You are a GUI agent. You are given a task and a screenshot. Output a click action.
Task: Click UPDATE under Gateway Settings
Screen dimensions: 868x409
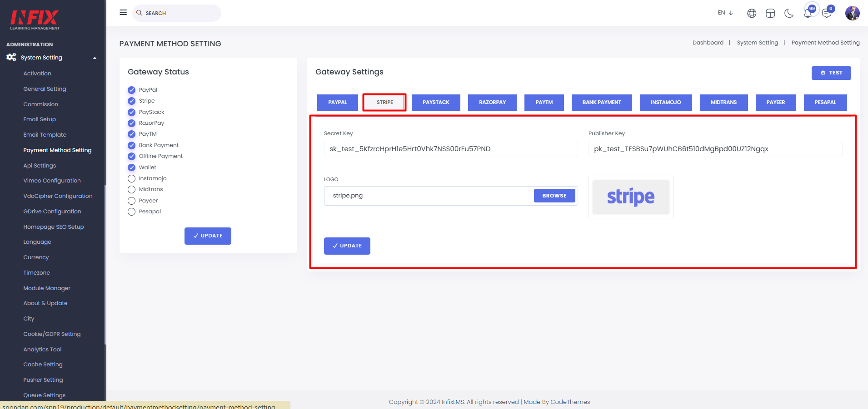pos(347,246)
